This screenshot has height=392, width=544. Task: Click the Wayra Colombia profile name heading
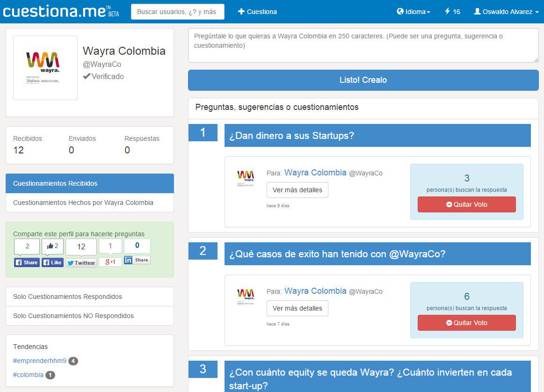click(124, 51)
